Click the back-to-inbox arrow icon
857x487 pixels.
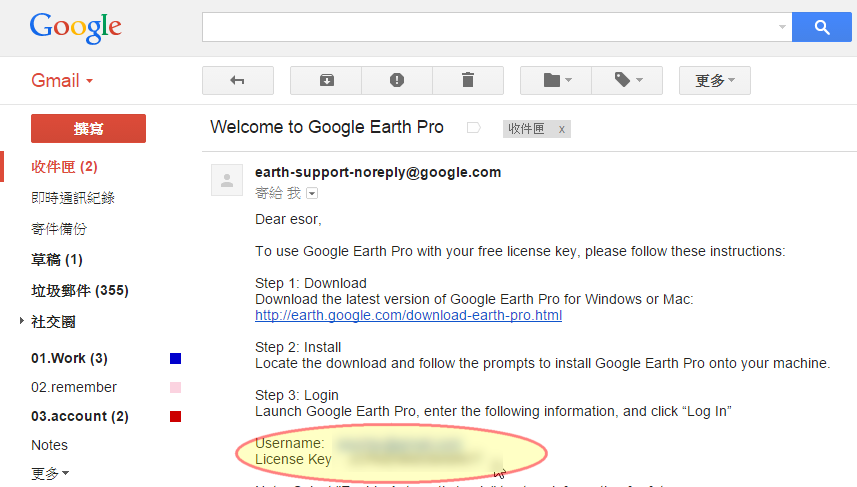[x=237, y=80]
